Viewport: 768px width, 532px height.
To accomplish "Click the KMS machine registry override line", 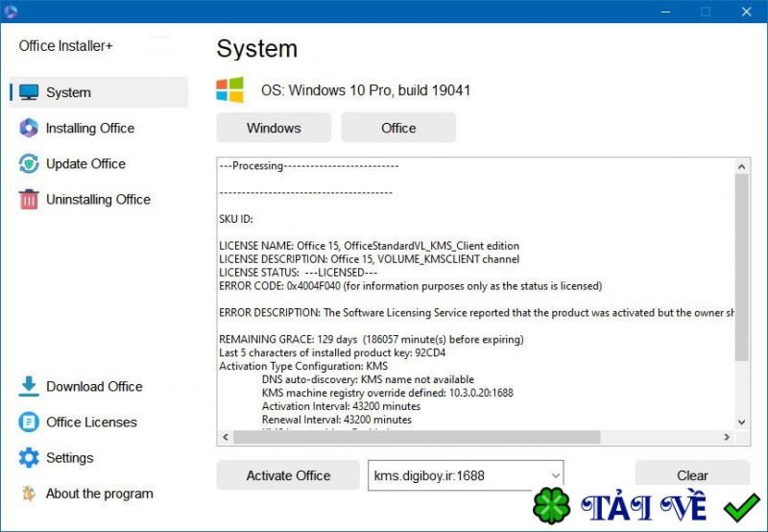I will tap(388, 393).
